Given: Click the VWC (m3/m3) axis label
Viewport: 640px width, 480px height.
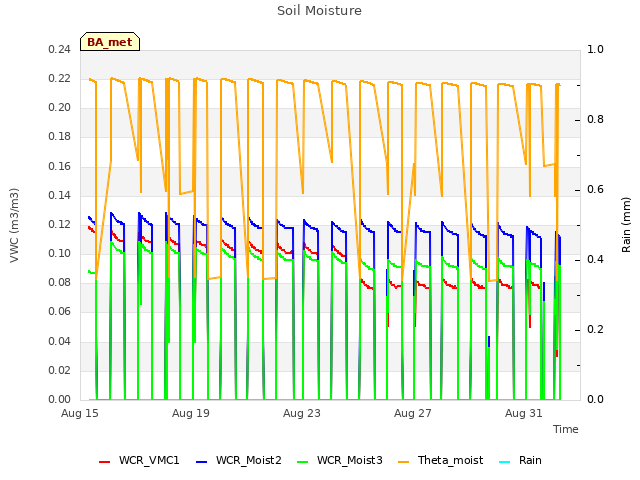Looking at the screenshot, I should pyautogui.click(x=14, y=225).
